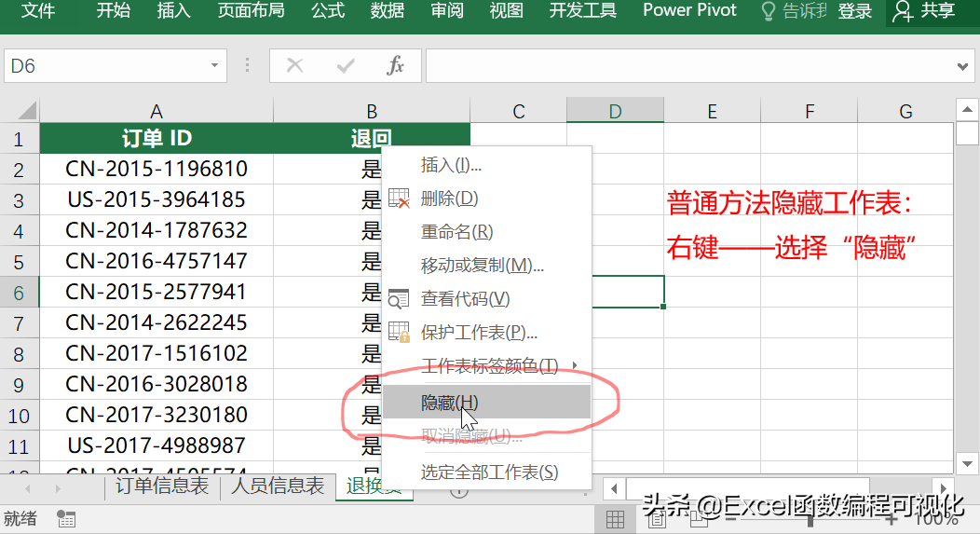Switch to the 人员信息表 sheet tab

(278, 486)
